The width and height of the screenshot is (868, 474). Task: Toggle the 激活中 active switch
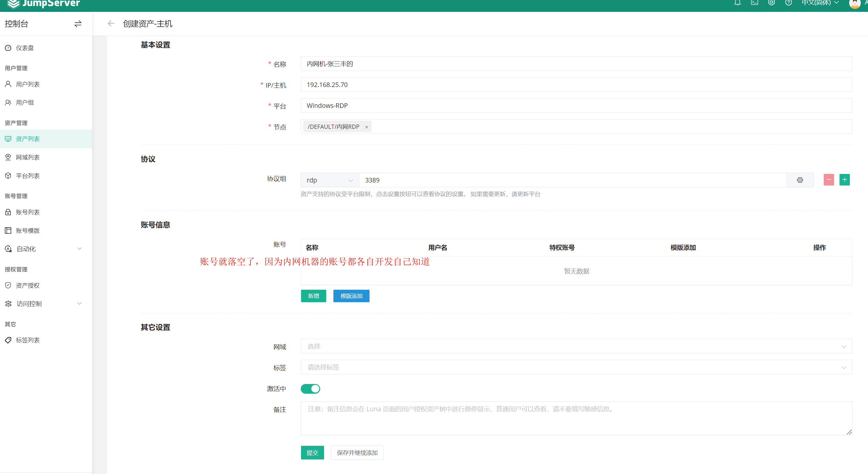point(310,389)
